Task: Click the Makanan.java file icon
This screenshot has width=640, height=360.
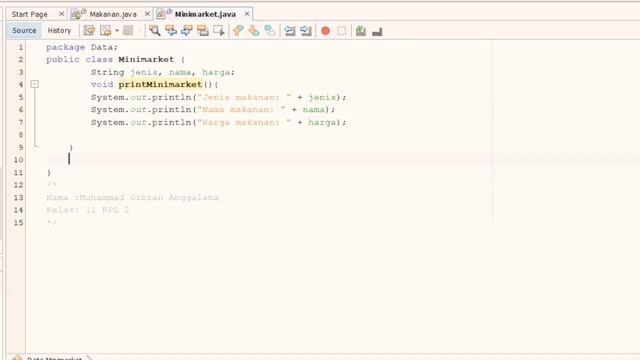Action: [78, 14]
